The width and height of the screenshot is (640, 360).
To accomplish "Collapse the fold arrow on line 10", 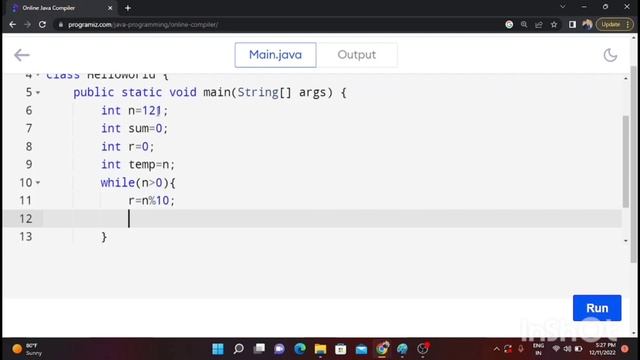I will 38,182.
